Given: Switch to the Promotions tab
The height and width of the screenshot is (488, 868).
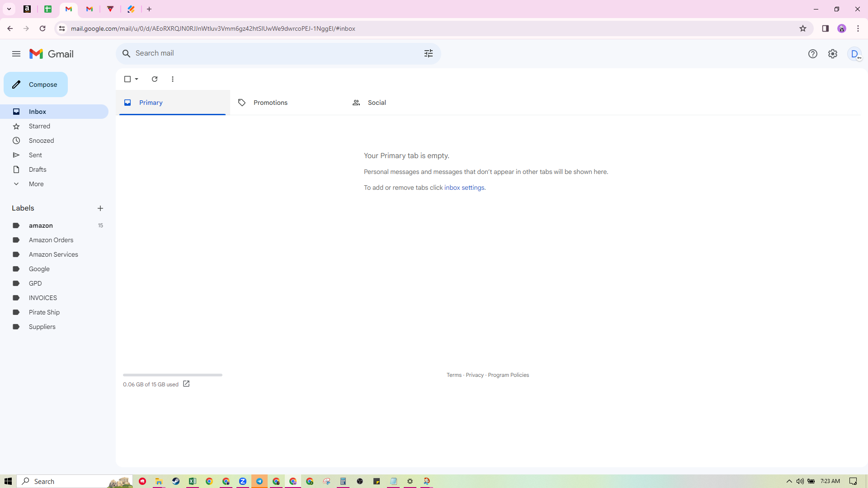Looking at the screenshot, I should click(x=287, y=103).
